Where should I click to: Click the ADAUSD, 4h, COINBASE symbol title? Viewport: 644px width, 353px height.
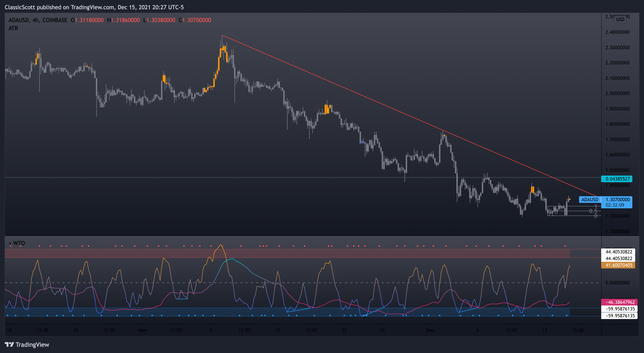click(x=38, y=20)
